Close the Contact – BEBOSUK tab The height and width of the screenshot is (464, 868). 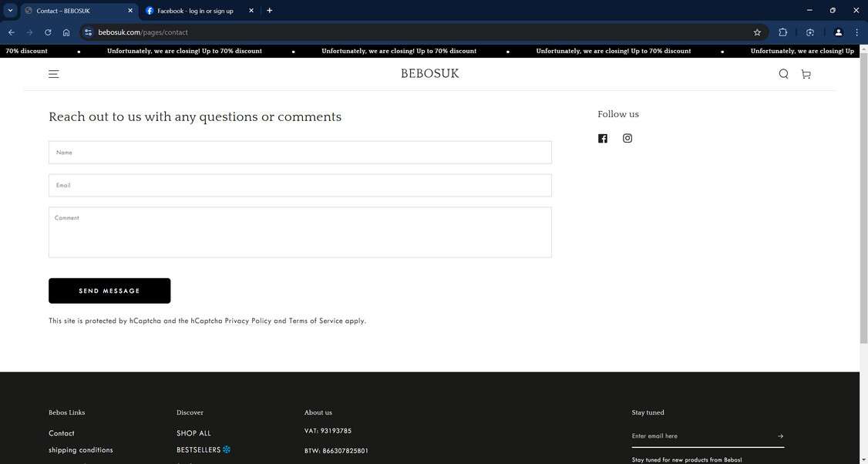click(x=130, y=11)
